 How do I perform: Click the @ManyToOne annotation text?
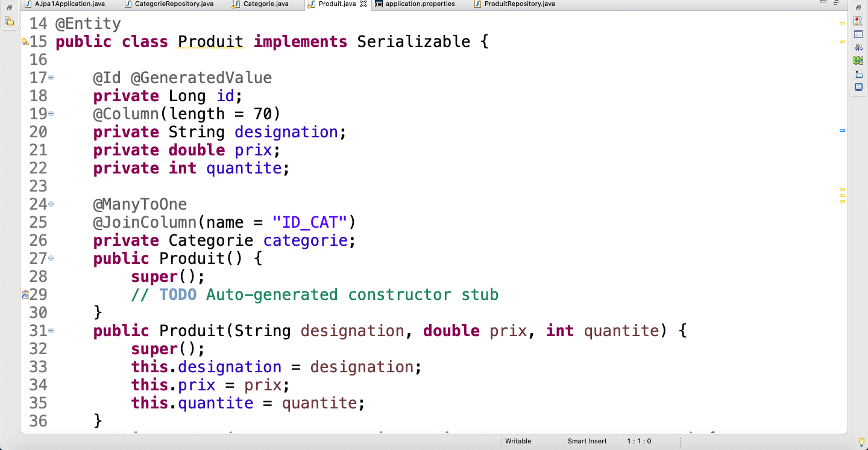coord(140,204)
